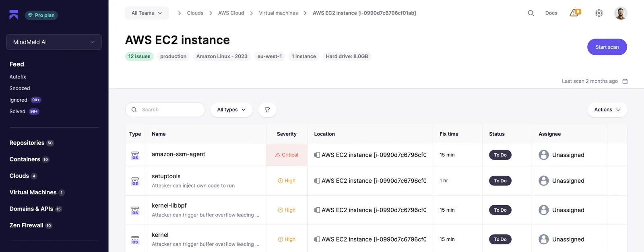
Task: Open the All Teams dropdown
Action: tap(147, 13)
